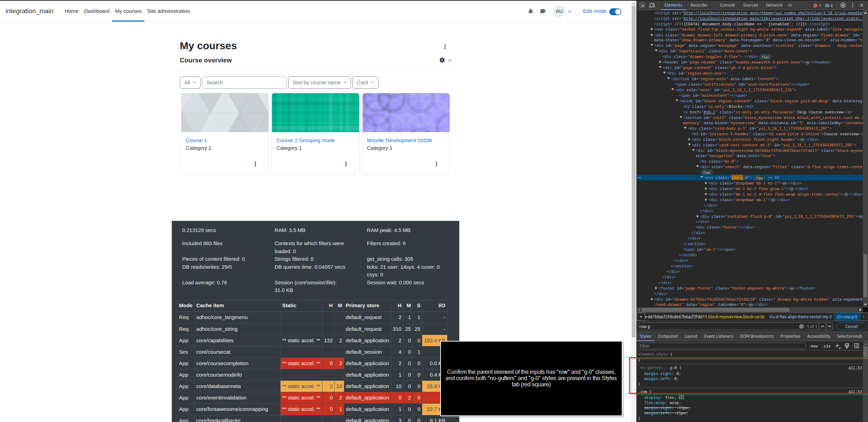Open Accessibility pane tab
This screenshot has height=422, width=868.
point(818,336)
